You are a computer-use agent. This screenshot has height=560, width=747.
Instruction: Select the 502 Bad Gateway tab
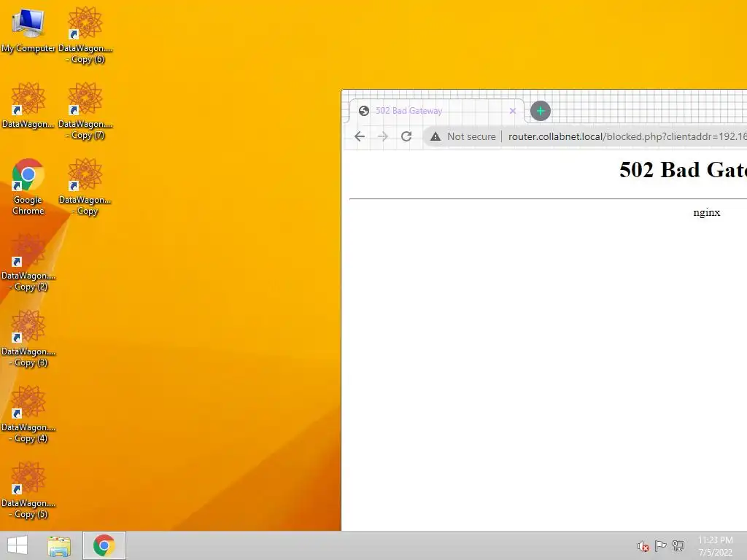tap(436, 111)
